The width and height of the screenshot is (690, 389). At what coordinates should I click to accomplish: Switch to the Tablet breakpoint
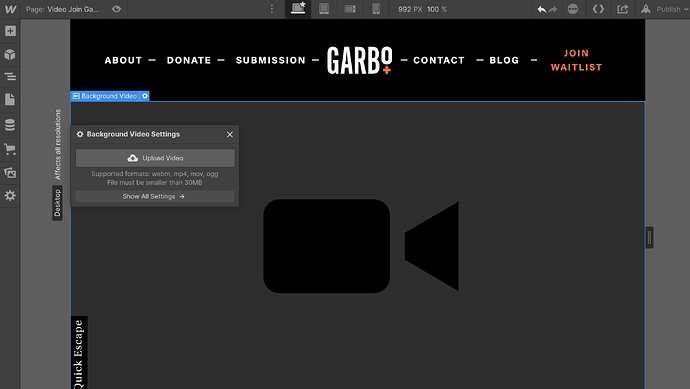(x=324, y=9)
